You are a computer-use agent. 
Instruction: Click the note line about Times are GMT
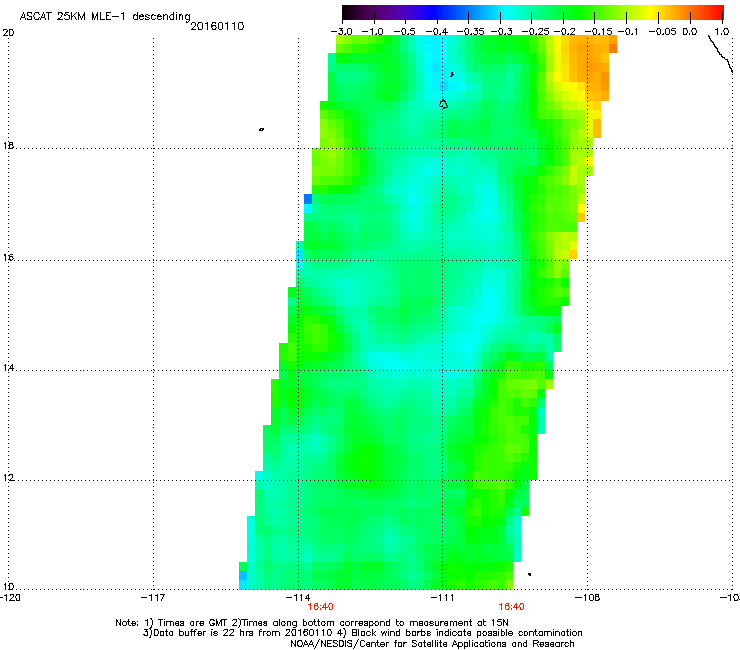(x=312, y=623)
